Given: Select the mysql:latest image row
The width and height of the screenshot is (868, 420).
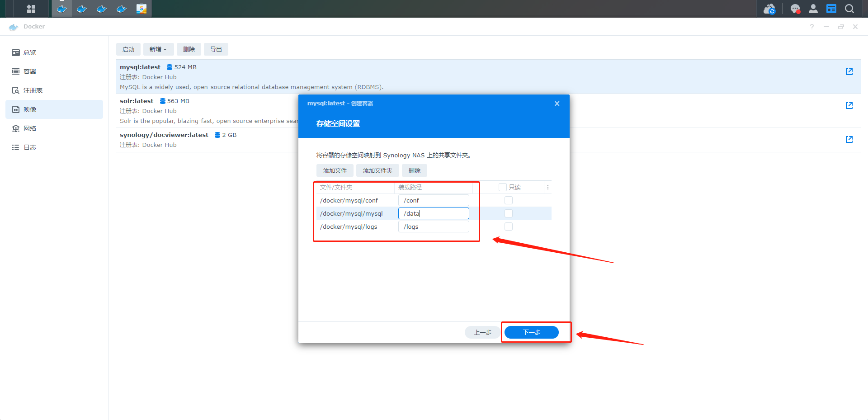Looking at the screenshot, I should 488,76.
